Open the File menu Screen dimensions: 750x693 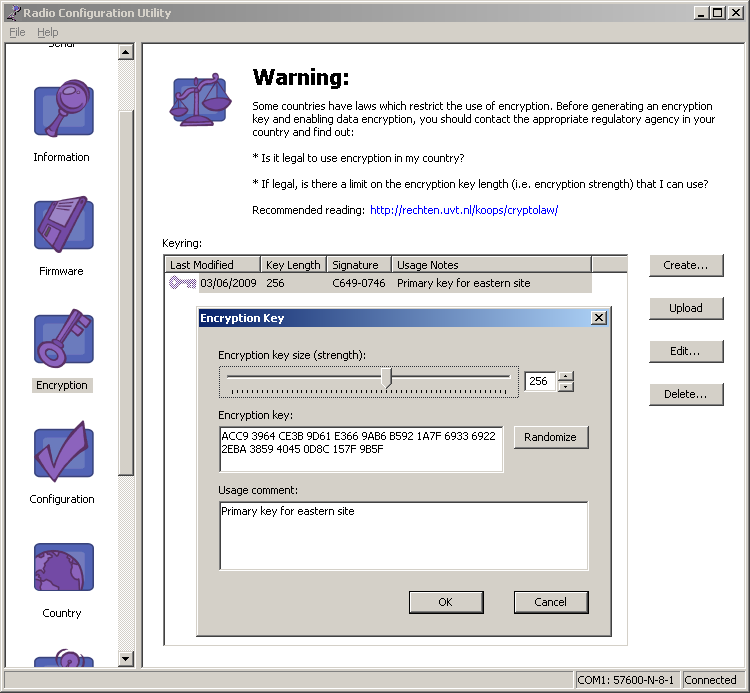click(17, 32)
